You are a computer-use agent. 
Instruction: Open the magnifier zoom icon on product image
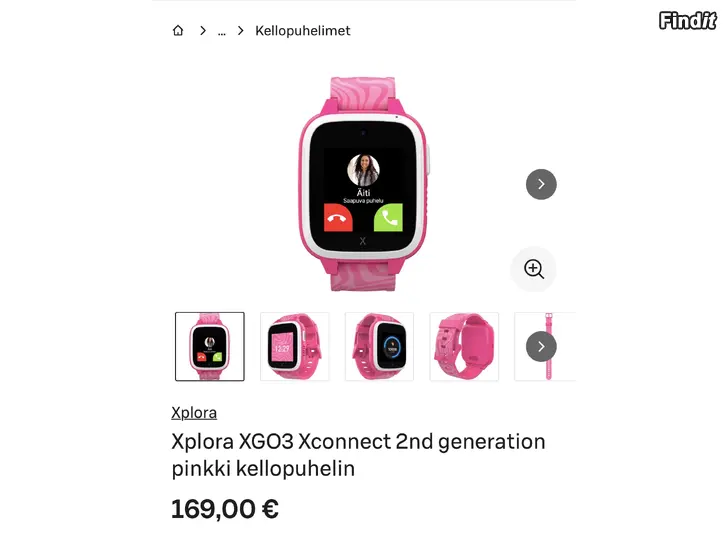click(x=533, y=269)
